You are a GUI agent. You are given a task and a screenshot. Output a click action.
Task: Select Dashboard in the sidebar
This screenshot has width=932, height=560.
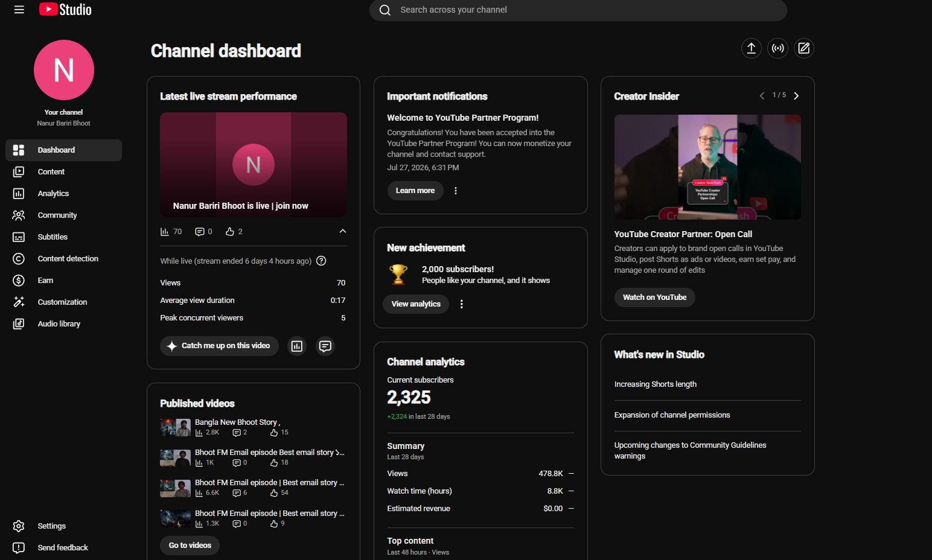tap(63, 150)
